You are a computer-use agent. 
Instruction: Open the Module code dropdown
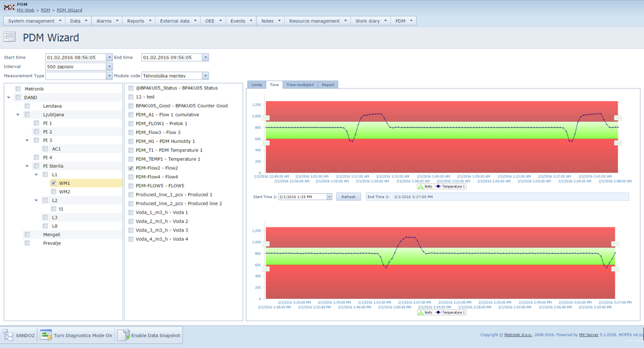pos(205,76)
